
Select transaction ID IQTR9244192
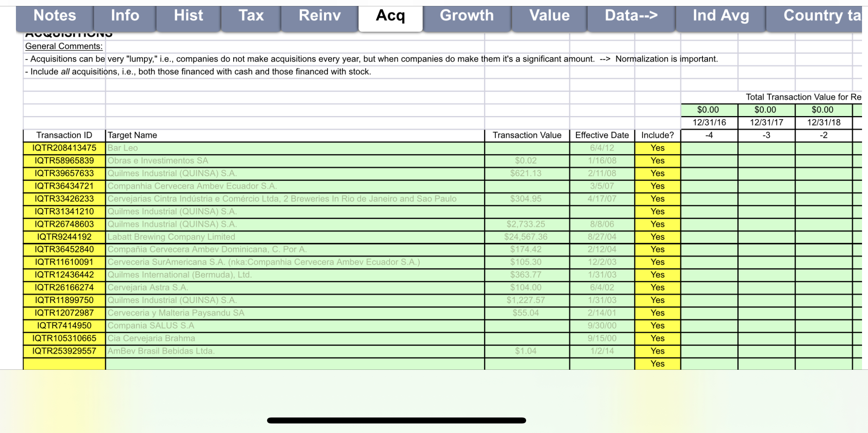64,237
